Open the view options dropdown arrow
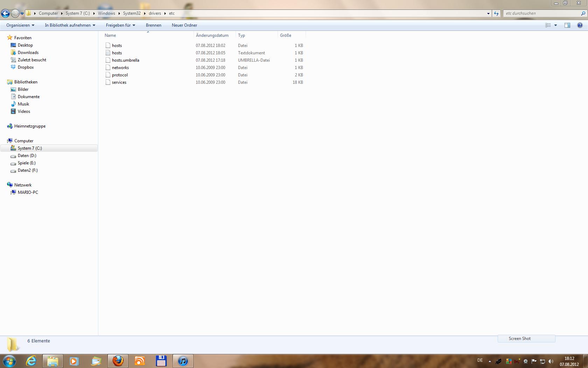Viewport: 588px width, 368px height. (555, 25)
